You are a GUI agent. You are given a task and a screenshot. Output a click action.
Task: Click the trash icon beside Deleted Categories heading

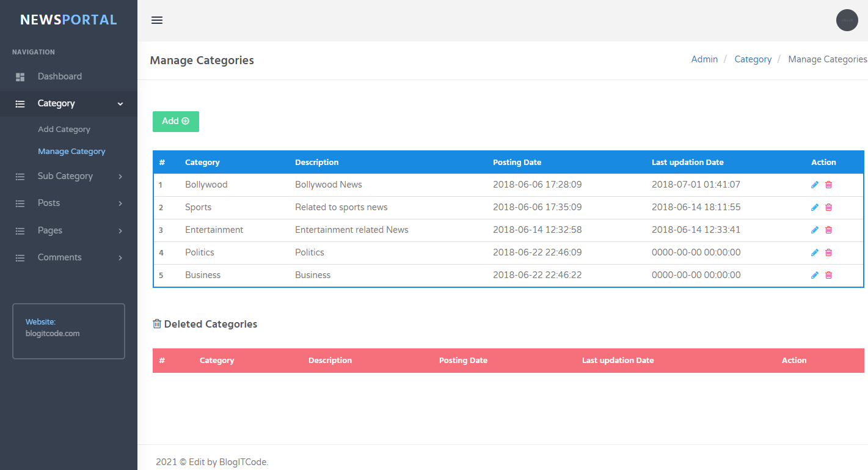coord(156,323)
